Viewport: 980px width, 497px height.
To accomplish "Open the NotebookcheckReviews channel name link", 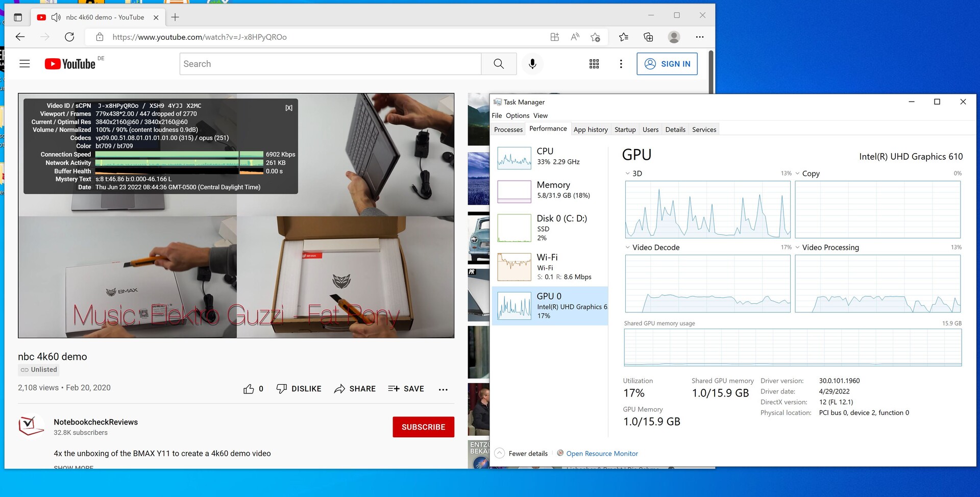I will [96, 422].
